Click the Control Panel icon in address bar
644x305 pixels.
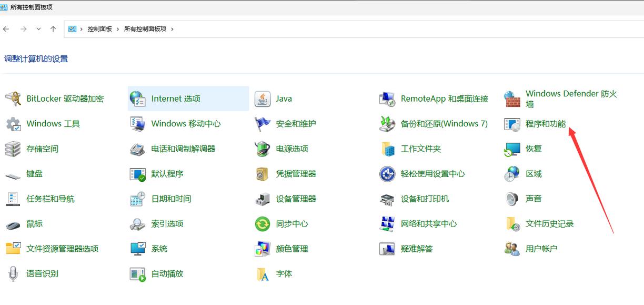(72, 29)
